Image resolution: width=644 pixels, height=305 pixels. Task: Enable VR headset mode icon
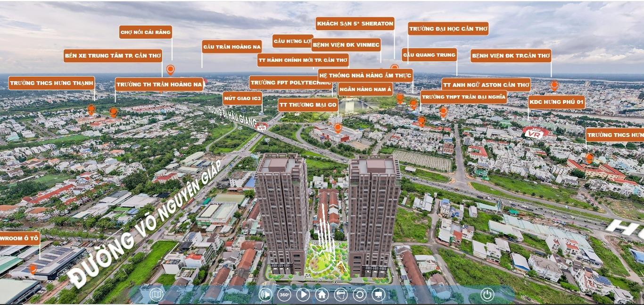point(341,295)
